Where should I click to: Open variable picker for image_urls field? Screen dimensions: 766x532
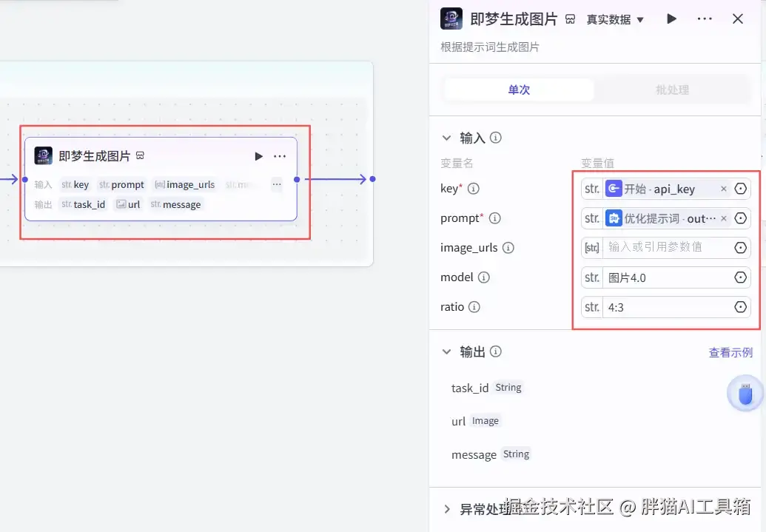[x=741, y=248]
